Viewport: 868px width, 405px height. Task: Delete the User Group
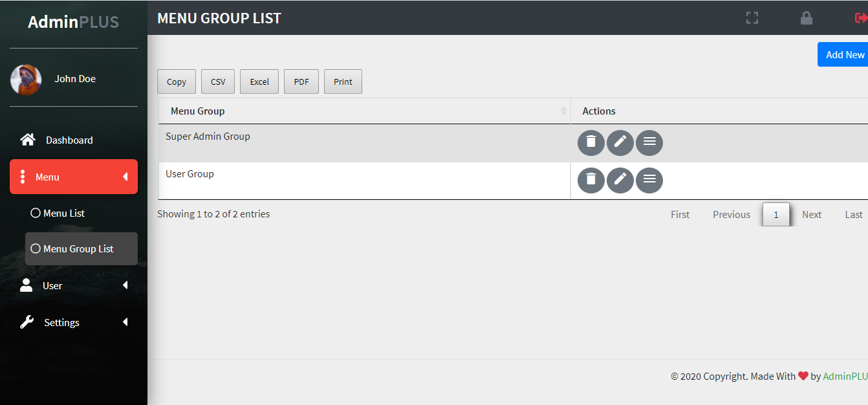(x=591, y=180)
